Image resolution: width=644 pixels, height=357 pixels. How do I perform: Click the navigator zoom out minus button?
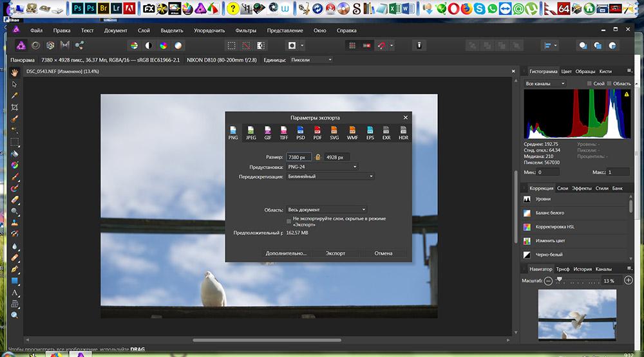[548, 280]
